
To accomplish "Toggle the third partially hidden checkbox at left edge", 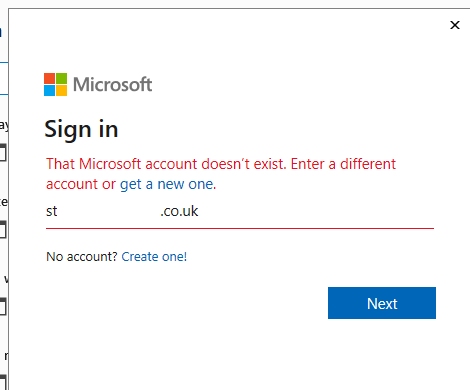I will click(x=3, y=306).
